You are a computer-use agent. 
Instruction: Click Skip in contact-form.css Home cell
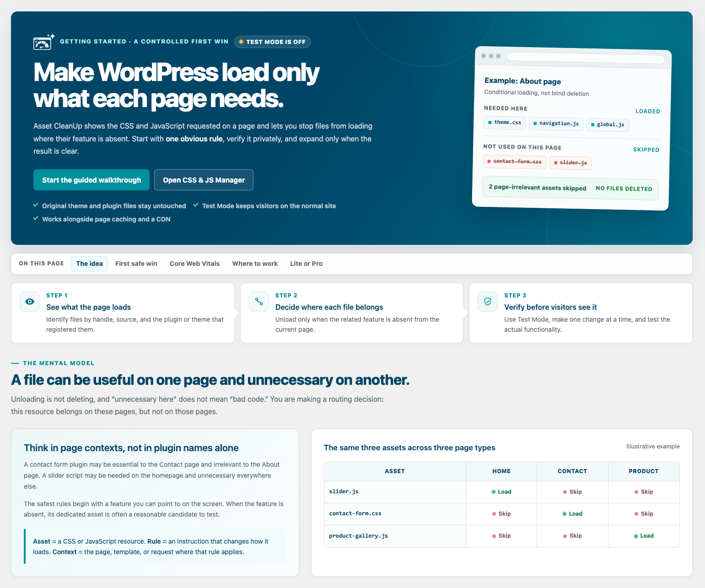tap(501, 514)
